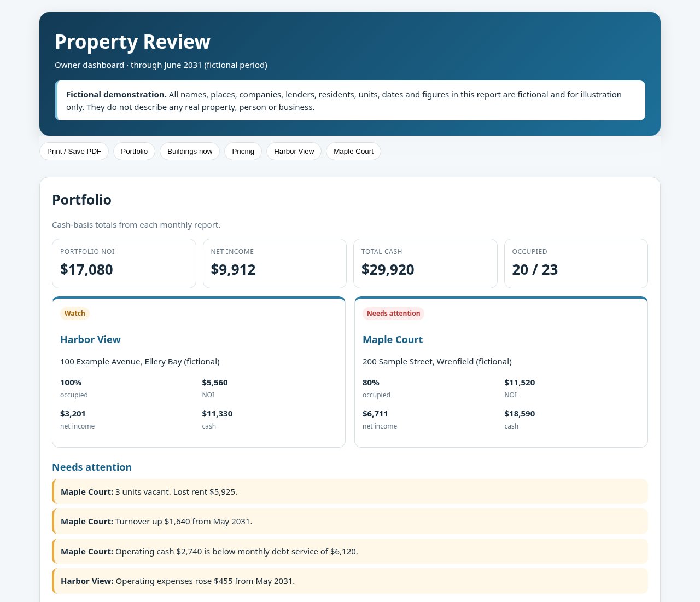
Task: Click the Needs attention section heading
Action: (92, 467)
